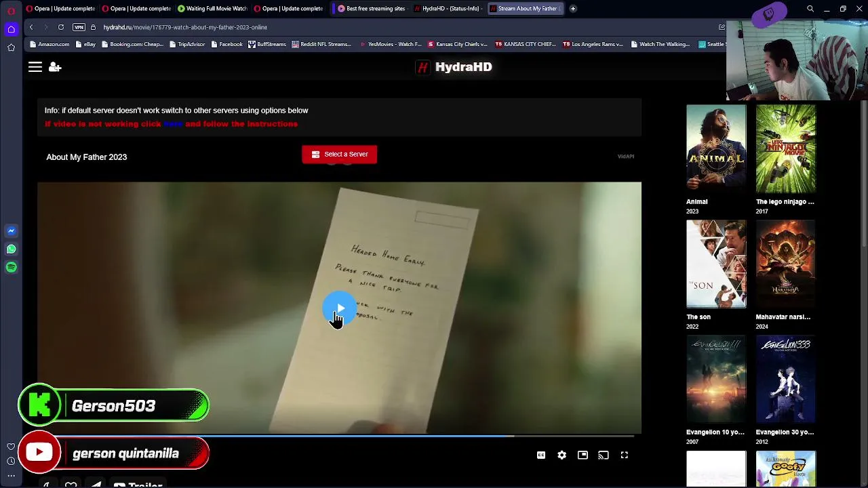Click the VPN badge in address bar

(x=79, y=27)
